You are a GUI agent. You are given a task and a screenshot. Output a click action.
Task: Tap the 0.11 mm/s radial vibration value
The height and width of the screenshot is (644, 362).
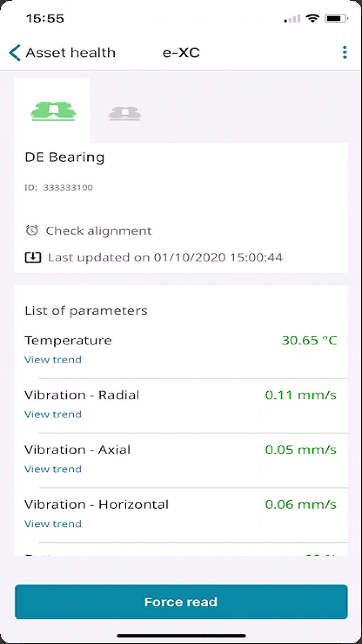[301, 395]
